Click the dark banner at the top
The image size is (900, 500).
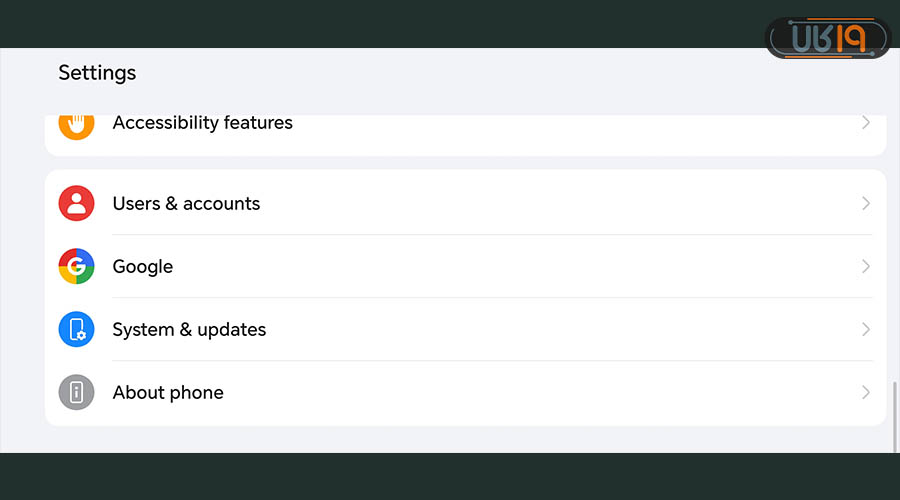click(x=400, y=22)
